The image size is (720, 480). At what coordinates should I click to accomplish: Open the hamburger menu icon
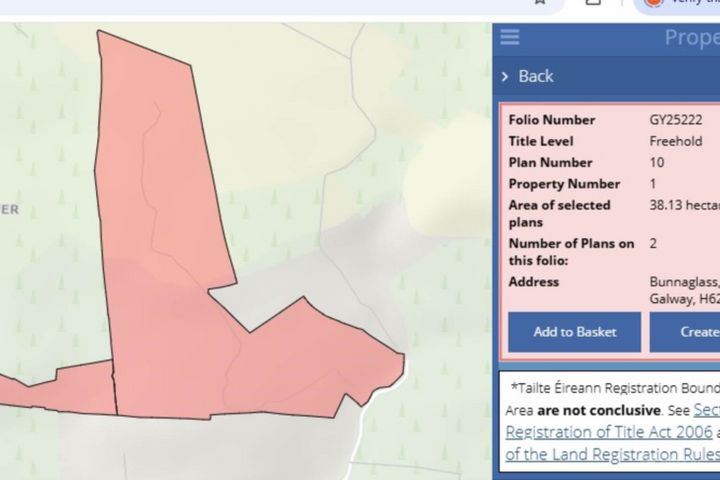tap(510, 37)
